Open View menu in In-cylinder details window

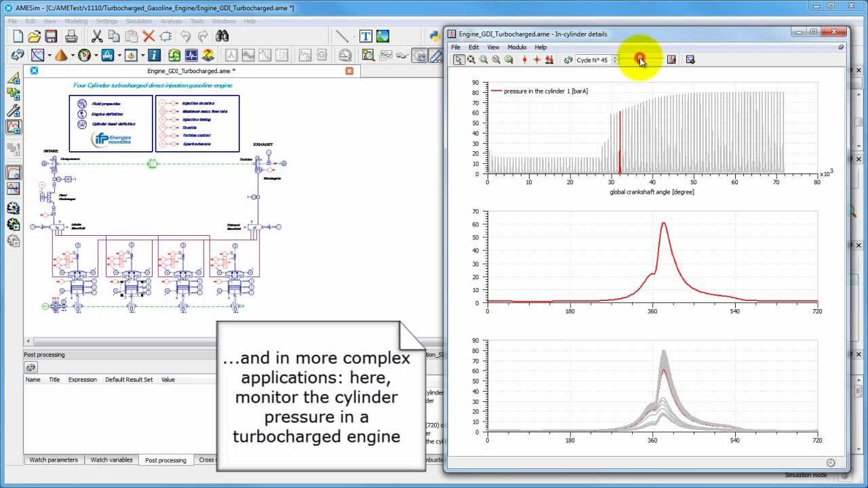tap(493, 47)
